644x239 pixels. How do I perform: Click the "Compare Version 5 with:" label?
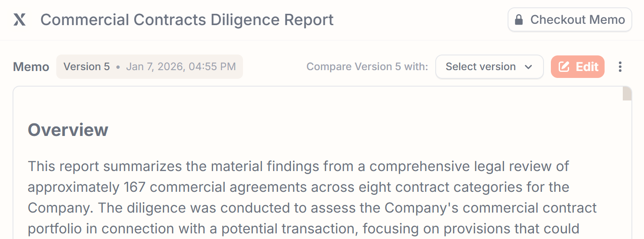[x=367, y=67]
